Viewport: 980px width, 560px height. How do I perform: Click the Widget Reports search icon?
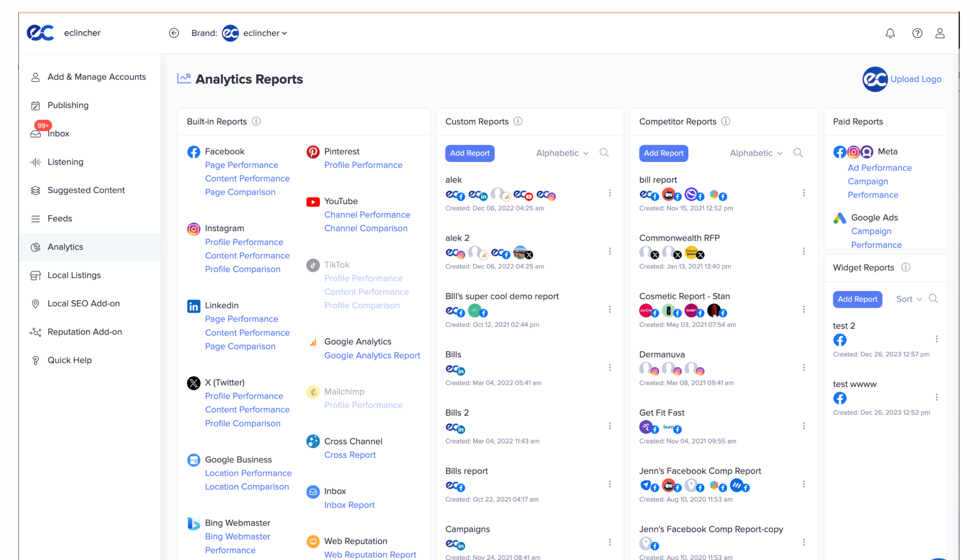(x=933, y=299)
